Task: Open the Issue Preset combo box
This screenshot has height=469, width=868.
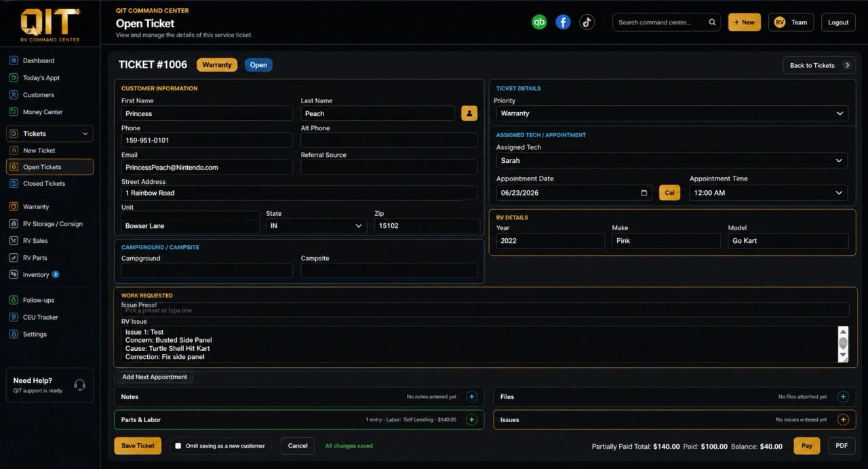Action: coord(485,310)
